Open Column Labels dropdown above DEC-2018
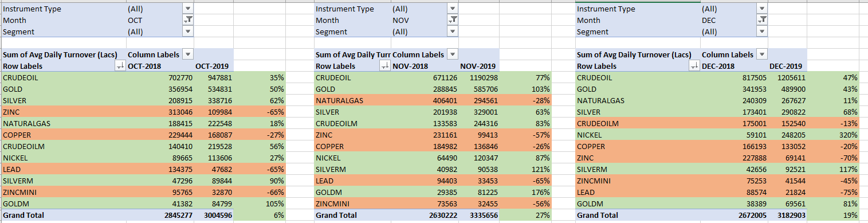 click(761, 54)
